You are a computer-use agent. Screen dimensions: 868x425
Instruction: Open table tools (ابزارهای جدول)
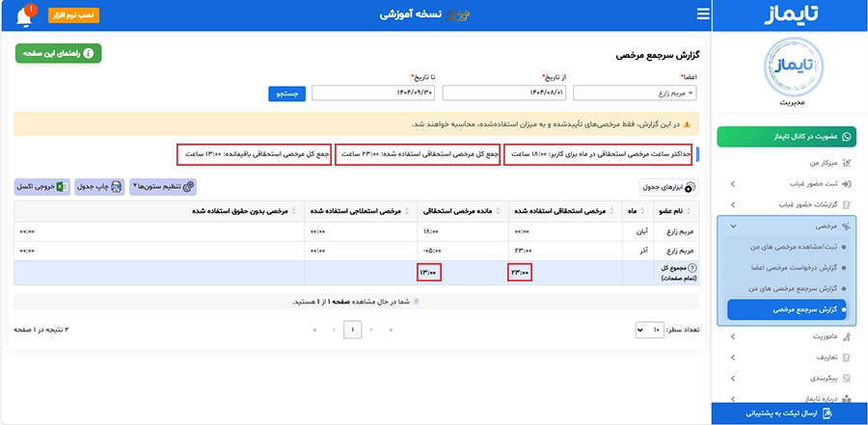(x=669, y=188)
